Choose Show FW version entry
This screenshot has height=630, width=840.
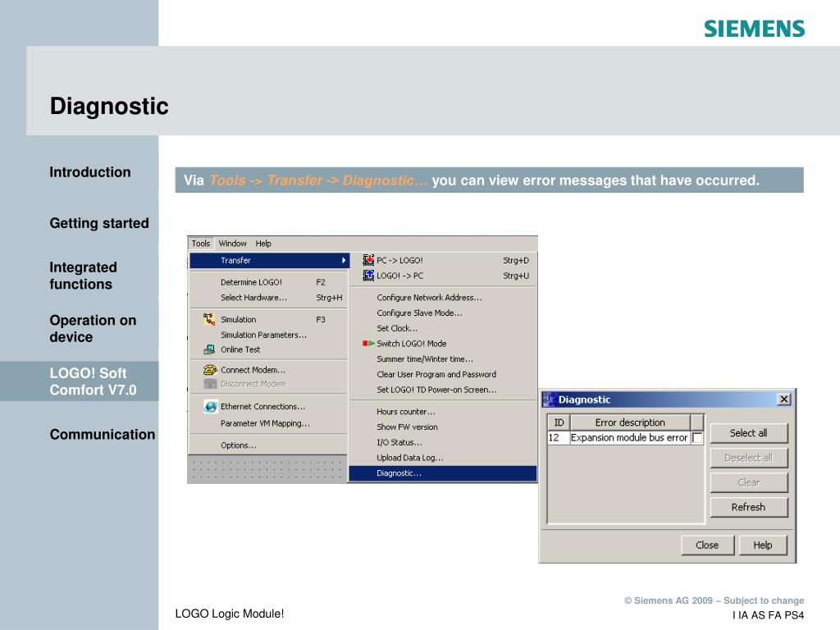click(x=444, y=427)
